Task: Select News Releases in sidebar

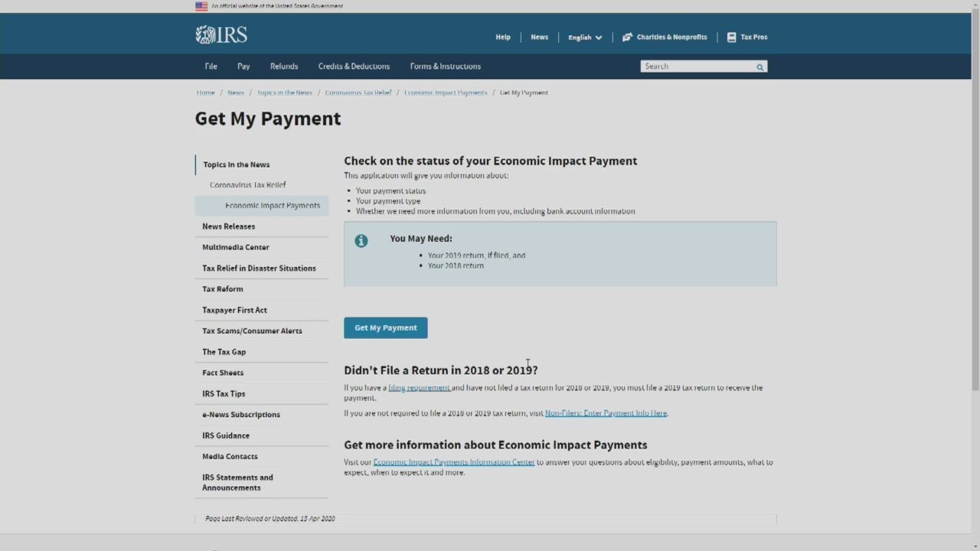Action: [229, 227]
